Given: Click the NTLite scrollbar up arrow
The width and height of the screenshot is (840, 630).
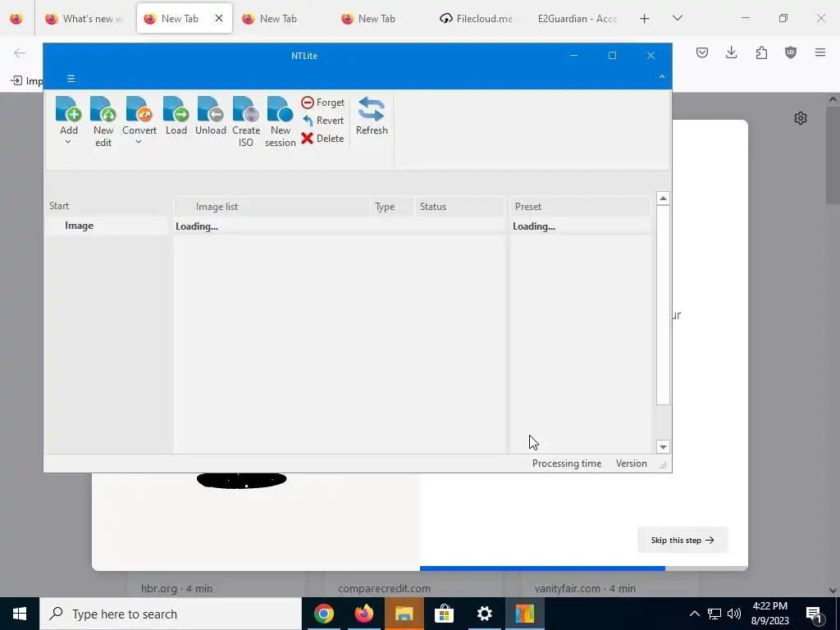Looking at the screenshot, I should [663, 199].
